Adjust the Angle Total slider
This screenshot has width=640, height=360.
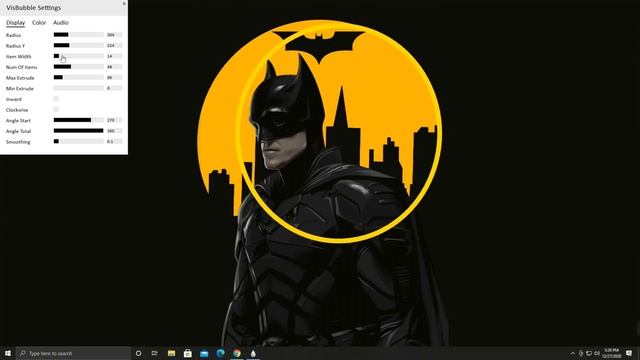point(78,131)
